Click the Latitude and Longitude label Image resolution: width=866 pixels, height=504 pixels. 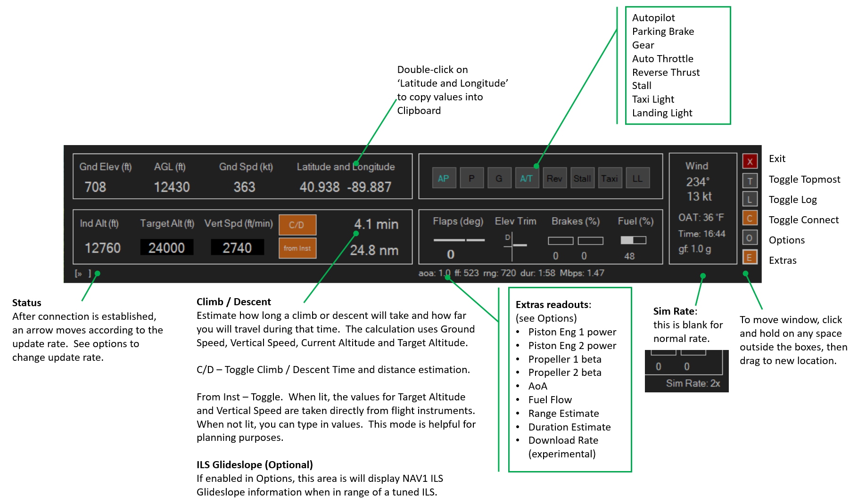tap(346, 167)
